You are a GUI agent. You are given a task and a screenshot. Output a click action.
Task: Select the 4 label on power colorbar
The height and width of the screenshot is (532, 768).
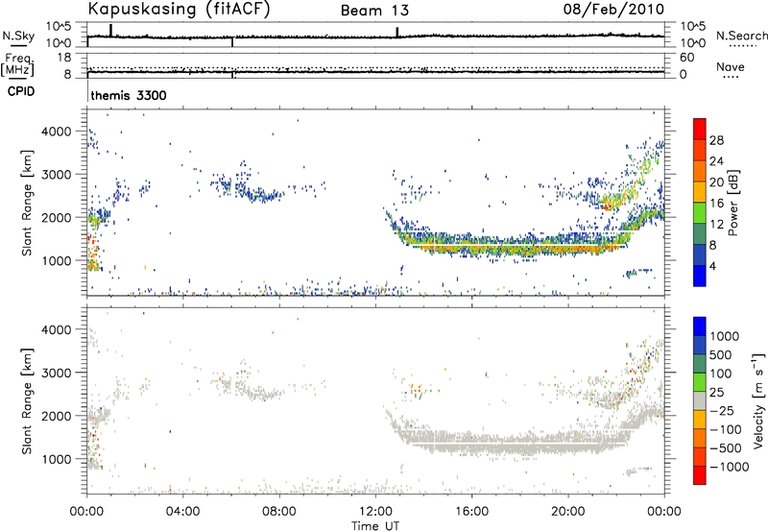click(712, 266)
